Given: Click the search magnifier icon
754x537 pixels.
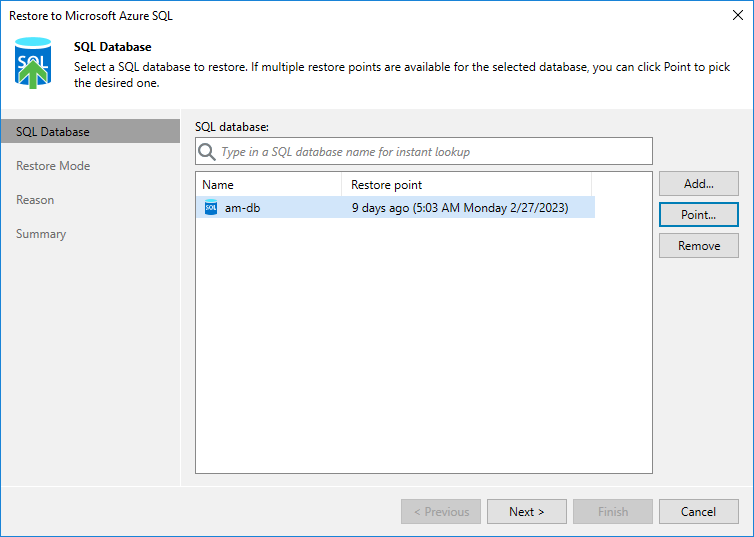Looking at the screenshot, I should tap(208, 152).
